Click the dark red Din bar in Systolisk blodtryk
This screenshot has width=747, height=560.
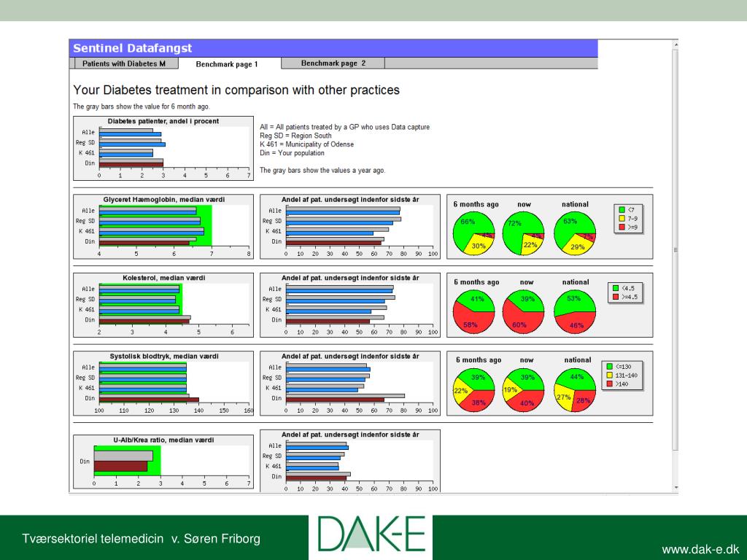pyautogui.click(x=149, y=400)
